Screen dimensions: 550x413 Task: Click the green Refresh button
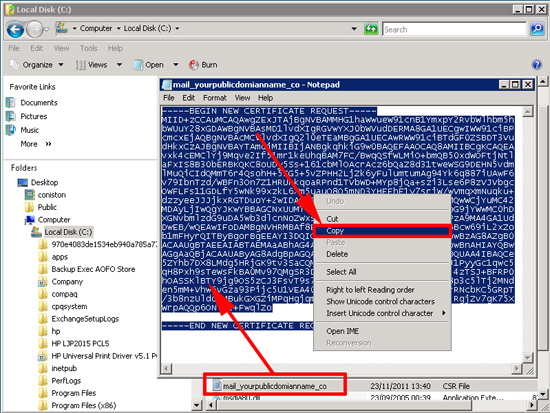coord(371,29)
